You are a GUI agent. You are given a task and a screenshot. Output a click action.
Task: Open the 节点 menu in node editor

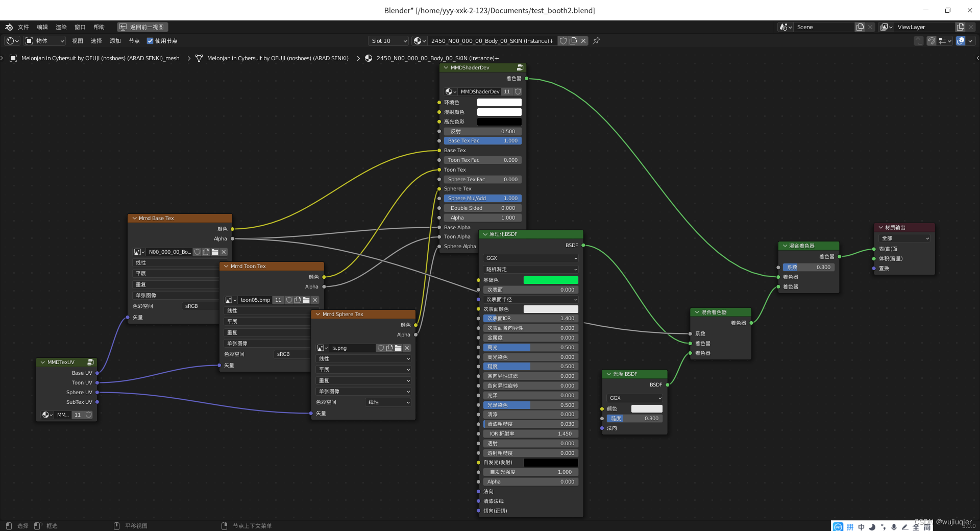[134, 41]
